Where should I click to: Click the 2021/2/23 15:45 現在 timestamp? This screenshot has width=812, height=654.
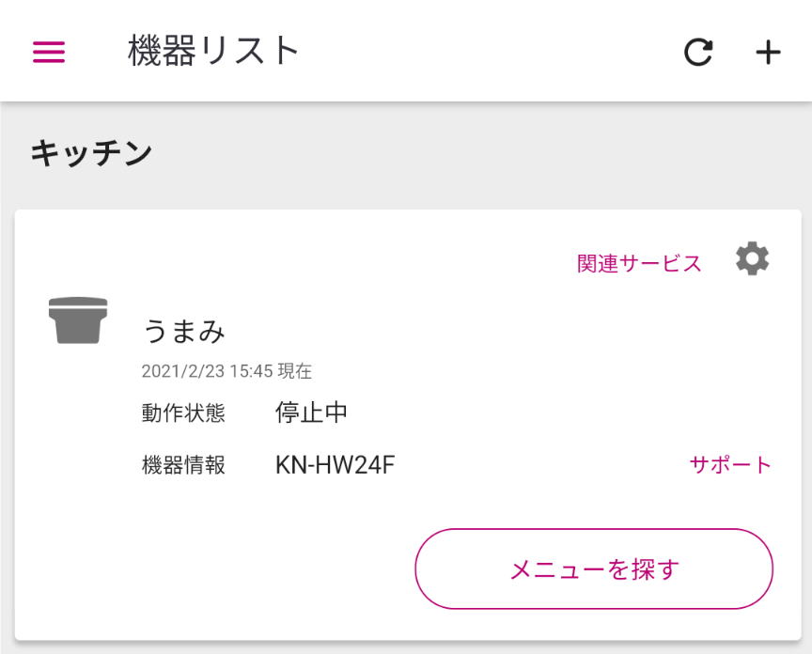point(226,371)
